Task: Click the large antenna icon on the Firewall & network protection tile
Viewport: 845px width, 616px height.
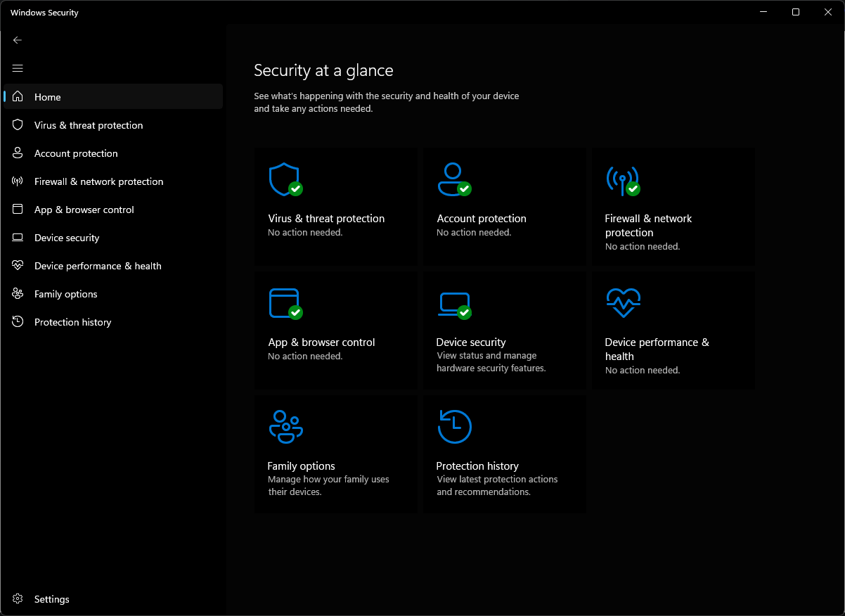Action: pos(622,181)
